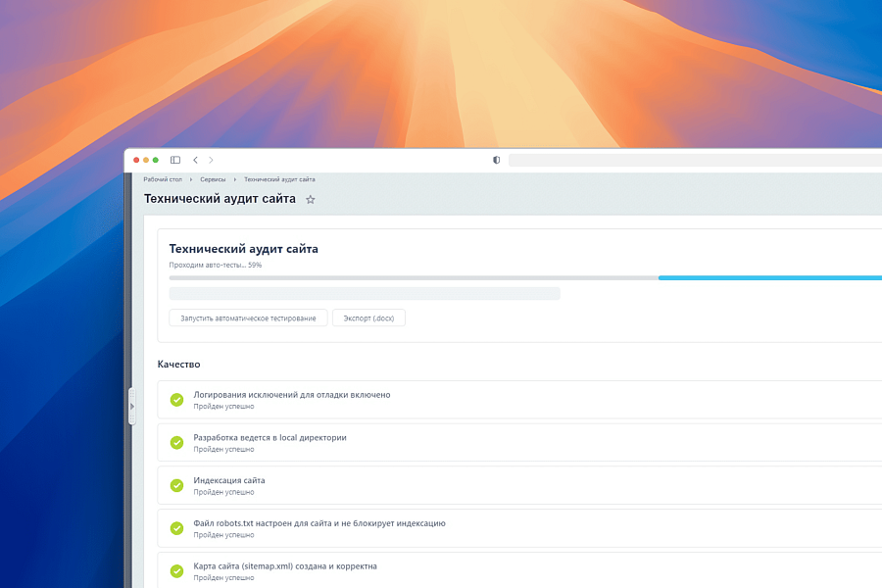This screenshot has height=588, width=882.
Task: Click green check for Файл robots.txt row
Action: tap(176, 528)
